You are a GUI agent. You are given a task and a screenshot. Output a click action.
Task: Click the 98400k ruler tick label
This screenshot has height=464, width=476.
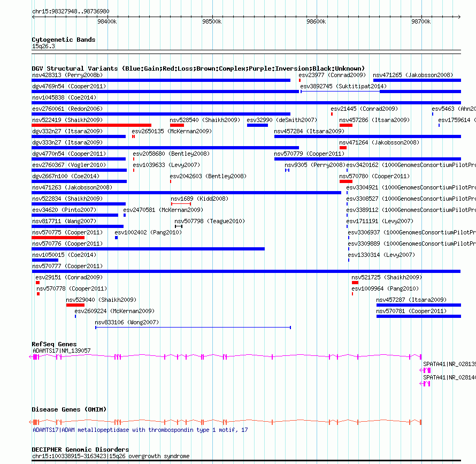107,21
